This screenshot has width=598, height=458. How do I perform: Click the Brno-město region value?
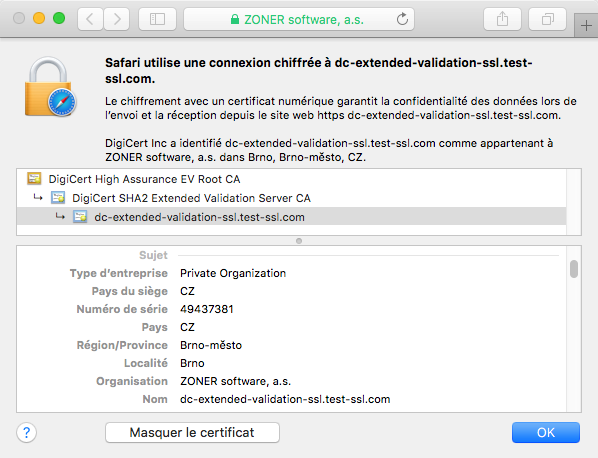[211, 345]
